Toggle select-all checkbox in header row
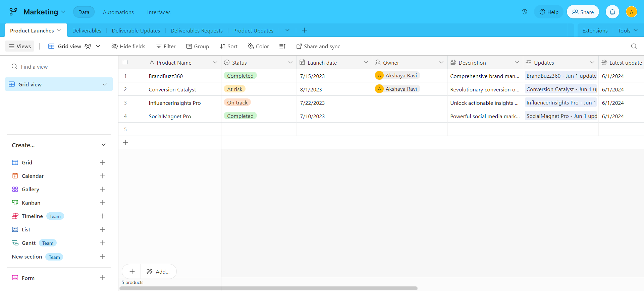The width and height of the screenshot is (644, 291). [x=125, y=62]
